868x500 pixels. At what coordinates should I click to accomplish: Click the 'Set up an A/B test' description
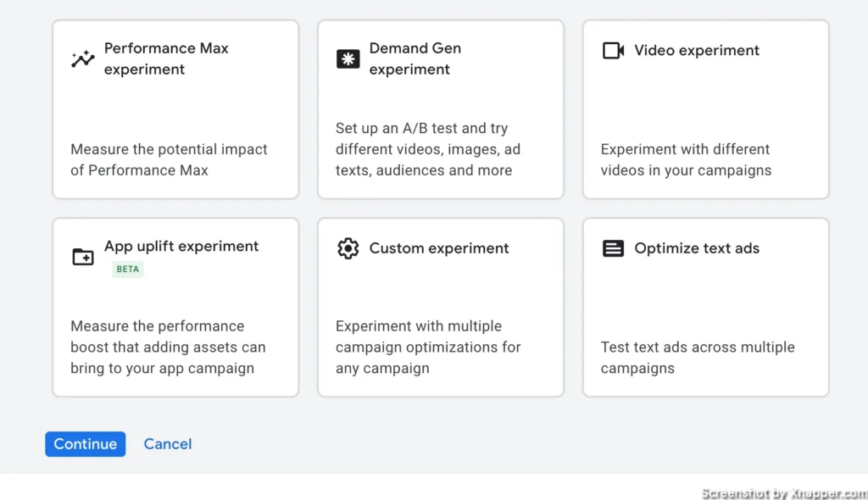pyautogui.click(x=428, y=149)
